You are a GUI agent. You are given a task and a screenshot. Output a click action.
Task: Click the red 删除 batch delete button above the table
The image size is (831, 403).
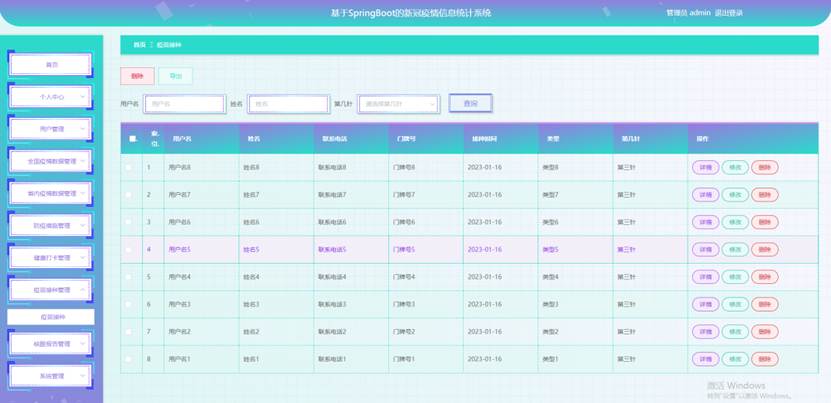[137, 76]
